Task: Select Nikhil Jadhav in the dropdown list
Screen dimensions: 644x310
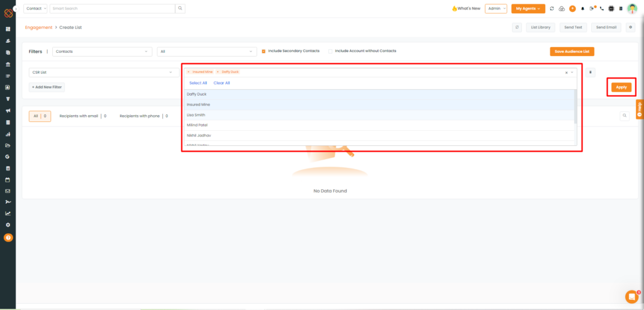Action: click(x=379, y=135)
